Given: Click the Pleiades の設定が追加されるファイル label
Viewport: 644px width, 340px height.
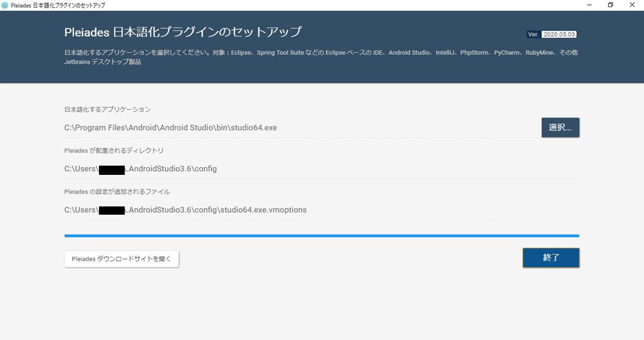Looking at the screenshot, I should point(117,192).
